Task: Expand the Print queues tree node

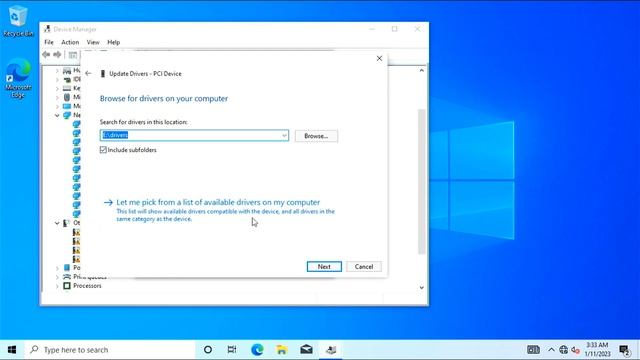Action: click(x=57, y=277)
